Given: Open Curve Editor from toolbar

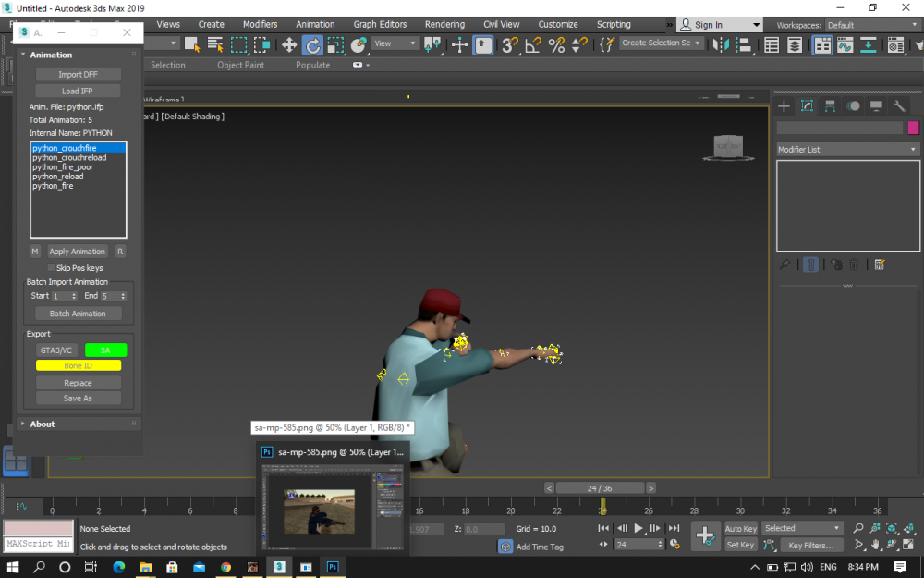Looking at the screenshot, I should pos(845,44).
